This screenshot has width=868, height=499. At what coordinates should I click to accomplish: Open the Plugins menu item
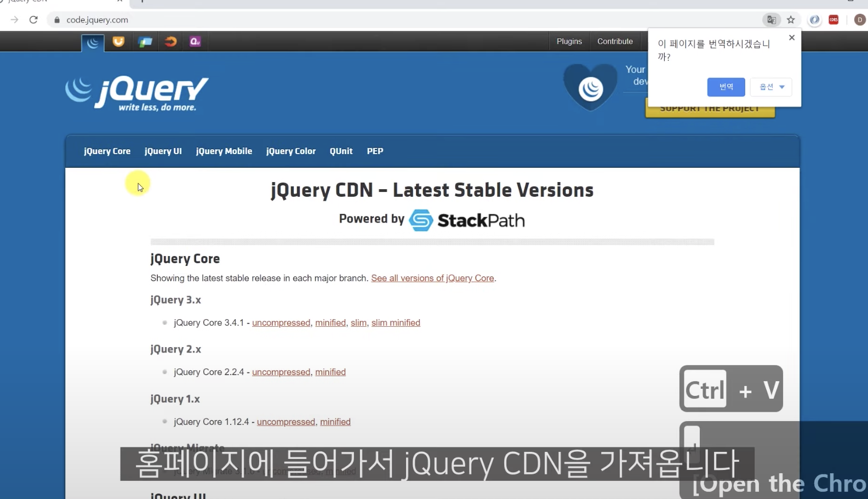tap(569, 42)
